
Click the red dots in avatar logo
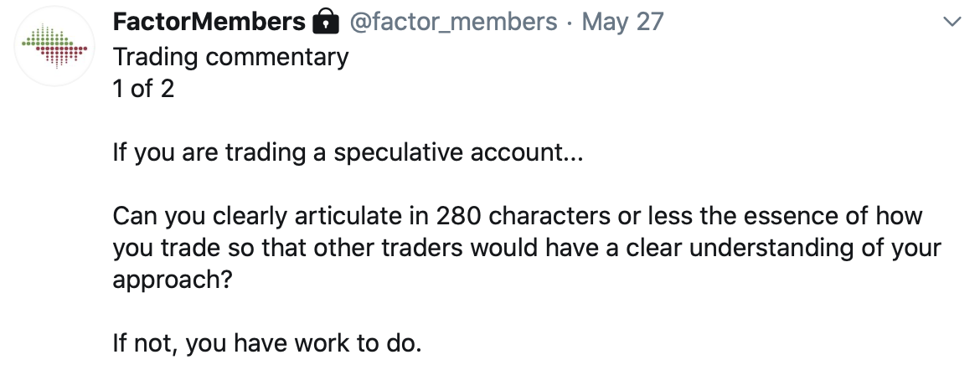coord(62,57)
